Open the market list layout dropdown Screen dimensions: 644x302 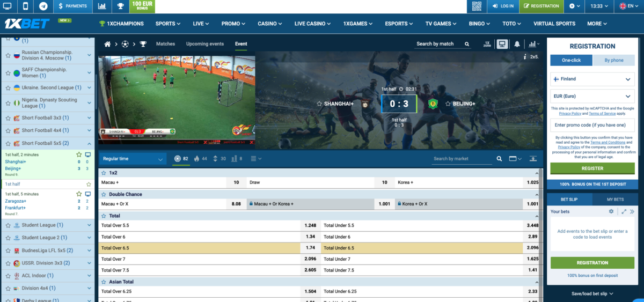tap(256, 159)
